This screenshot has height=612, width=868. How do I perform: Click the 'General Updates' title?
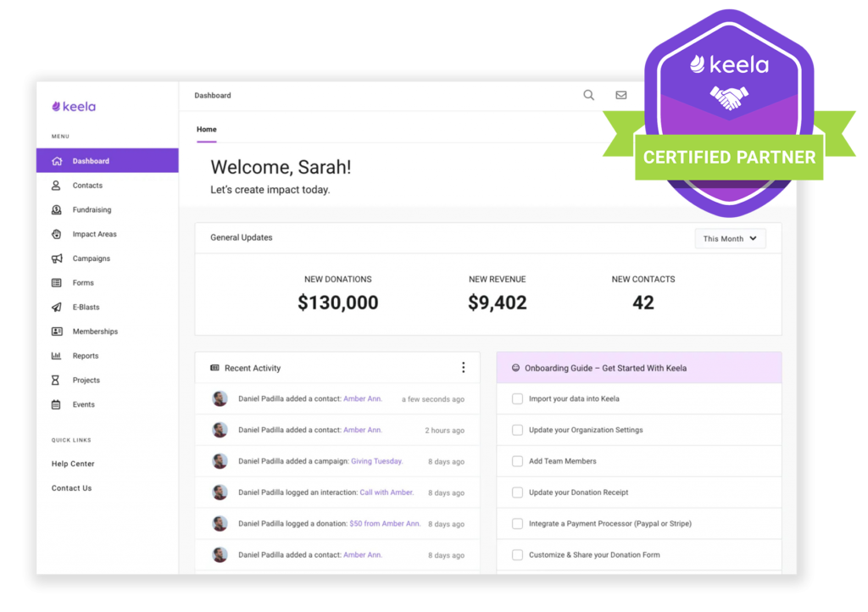242,237
